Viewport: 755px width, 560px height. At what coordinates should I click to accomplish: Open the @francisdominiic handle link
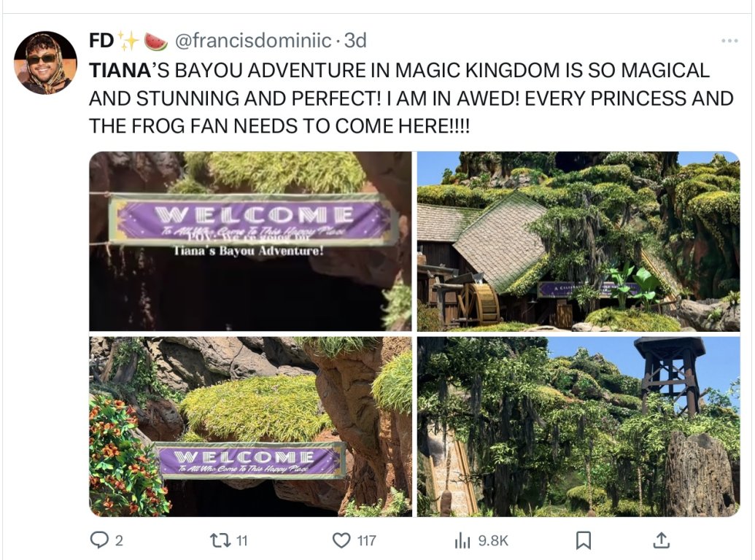[252, 41]
